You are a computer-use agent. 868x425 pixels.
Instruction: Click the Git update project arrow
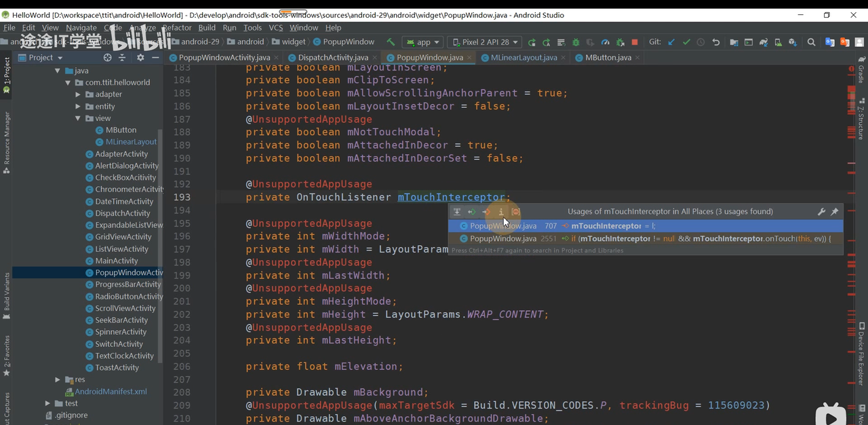671,42
